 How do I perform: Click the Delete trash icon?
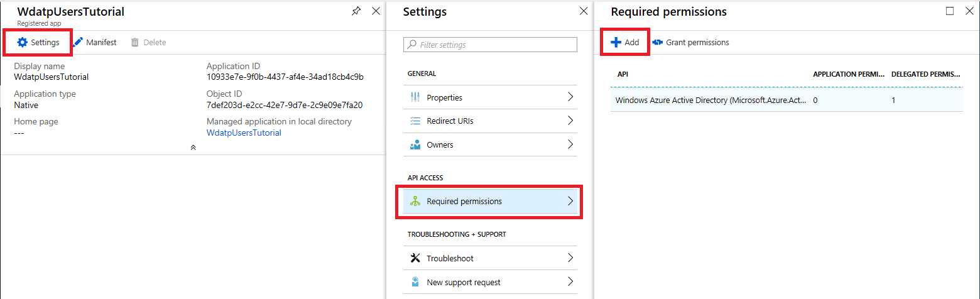click(x=134, y=43)
